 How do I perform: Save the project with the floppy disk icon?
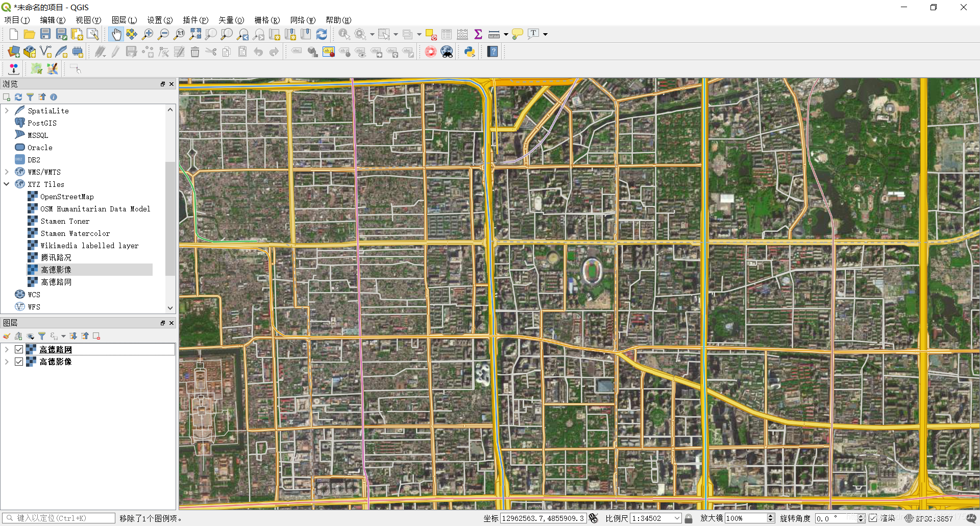point(45,34)
